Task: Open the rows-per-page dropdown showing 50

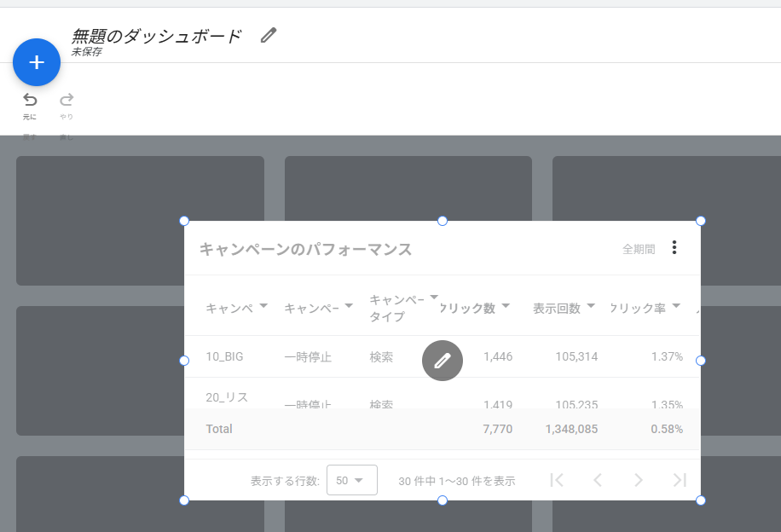Action: coord(351,480)
